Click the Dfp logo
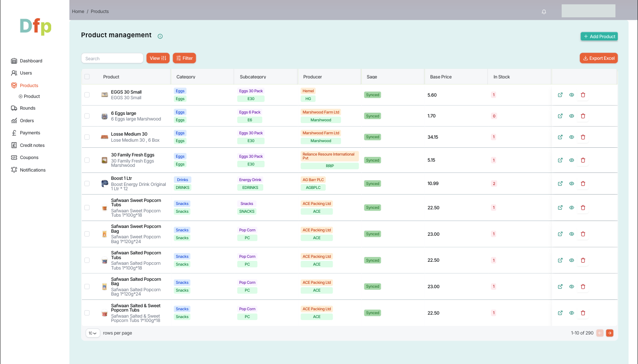 coord(36,27)
